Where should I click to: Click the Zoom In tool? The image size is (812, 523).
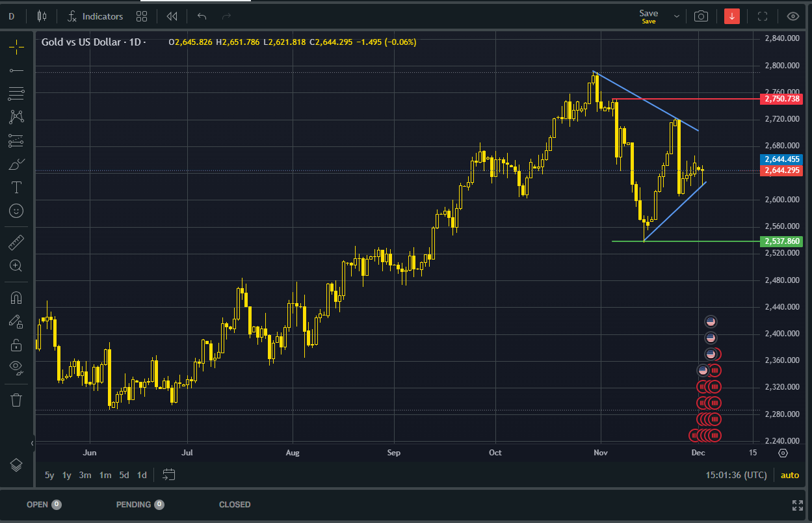coord(16,265)
